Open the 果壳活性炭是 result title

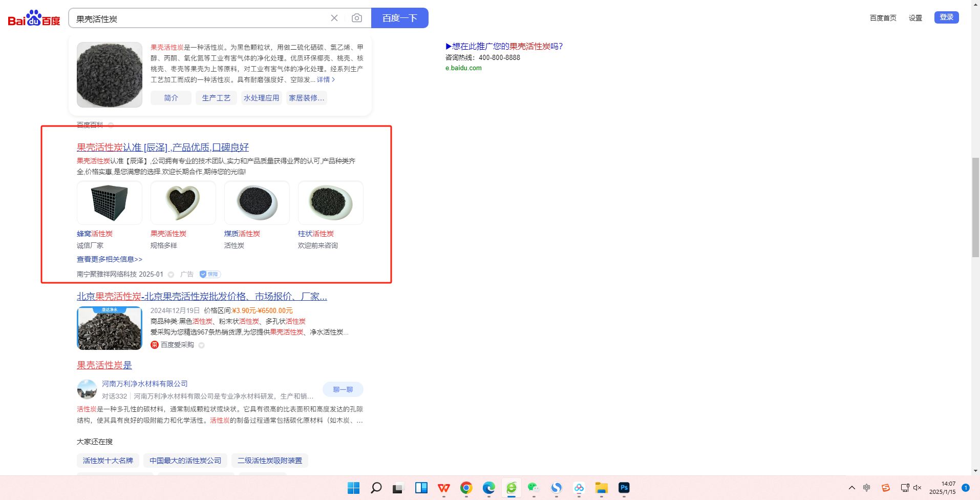[x=104, y=365]
